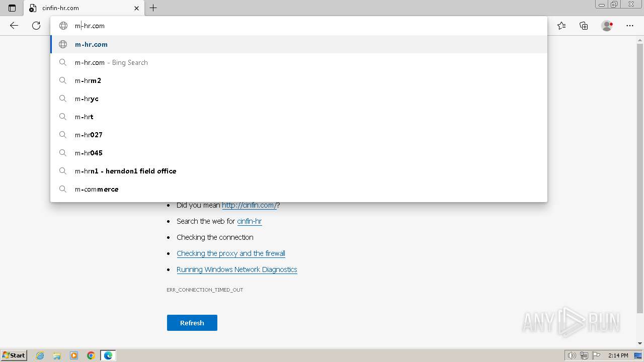The width and height of the screenshot is (644, 362).
Task: Click the address bar text m-hr.com
Action: (90, 26)
